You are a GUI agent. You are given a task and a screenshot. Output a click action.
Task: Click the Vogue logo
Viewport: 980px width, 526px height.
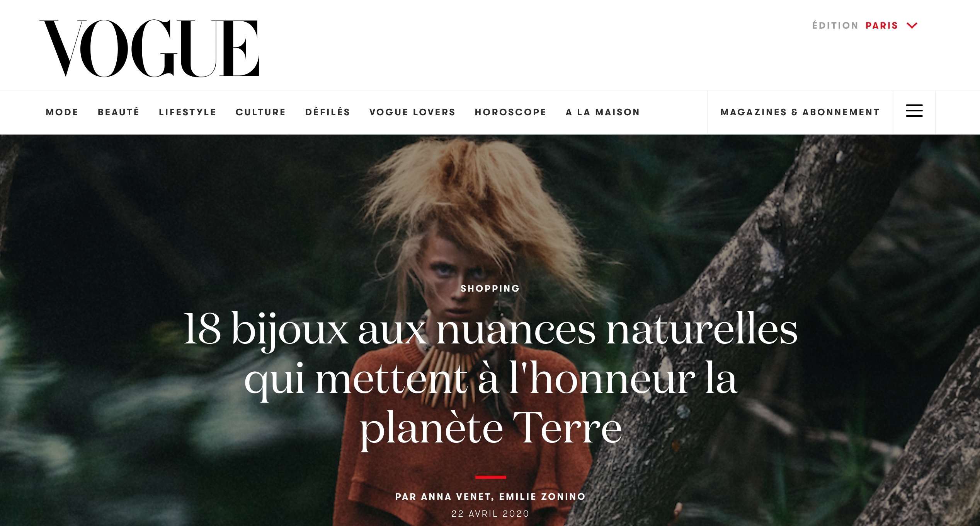point(149,48)
